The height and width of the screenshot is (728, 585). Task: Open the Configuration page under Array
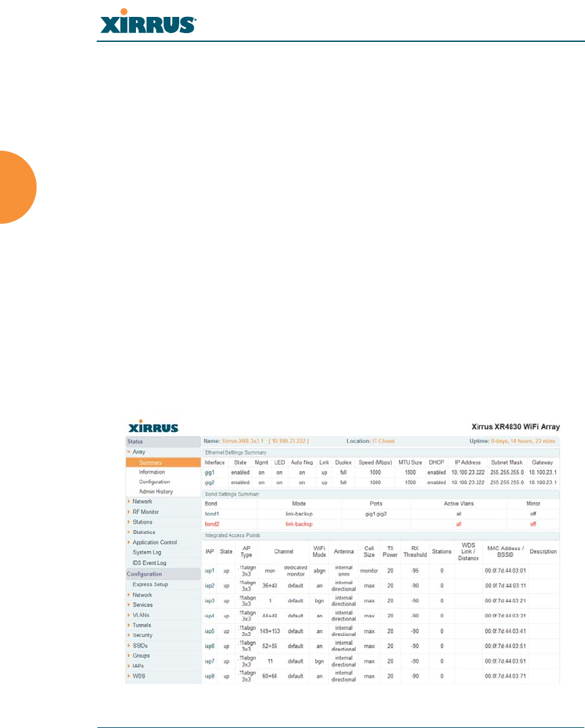point(154,482)
